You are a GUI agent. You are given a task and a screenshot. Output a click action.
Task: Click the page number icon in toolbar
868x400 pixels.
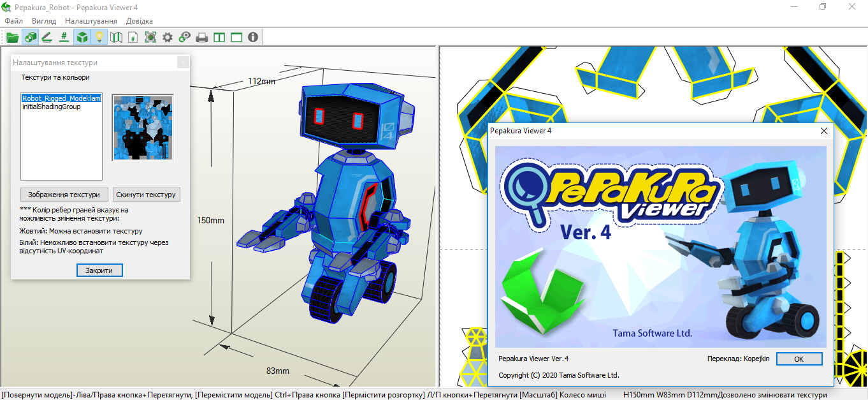pyautogui.click(x=133, y=38)
